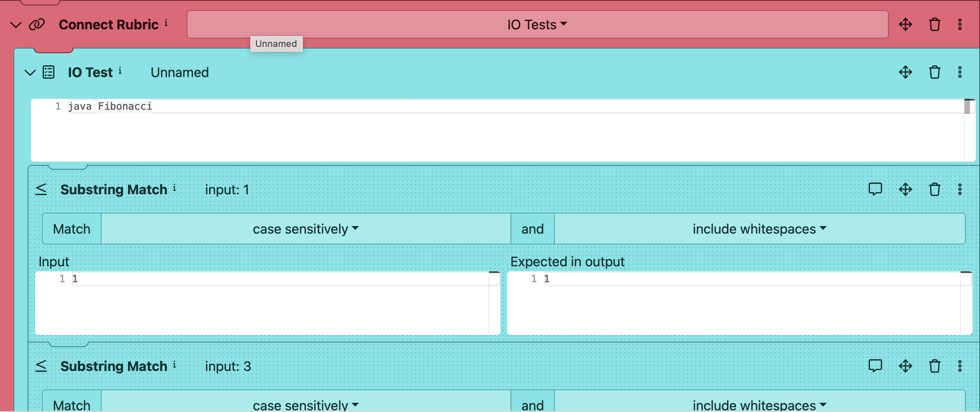Open comment icon for Substring Match input: 1
Screen dimensions: 980x412
(x=875, y=189)
